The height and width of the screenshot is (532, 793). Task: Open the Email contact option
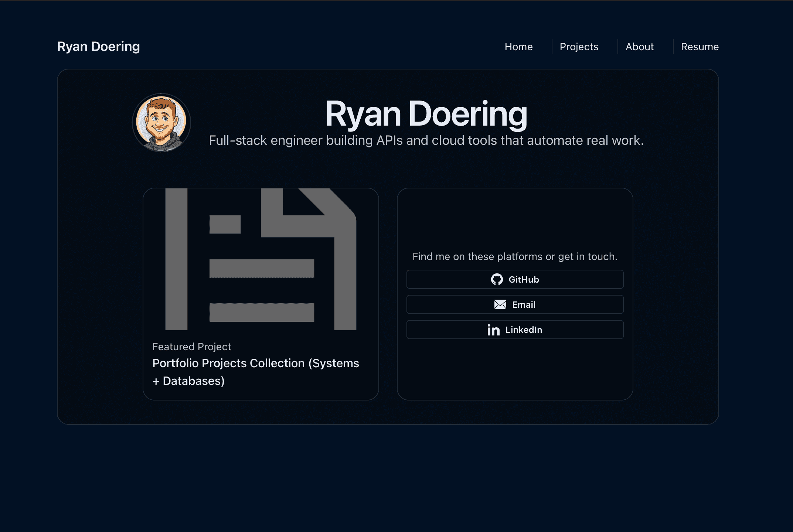click(x=514, y=304)
